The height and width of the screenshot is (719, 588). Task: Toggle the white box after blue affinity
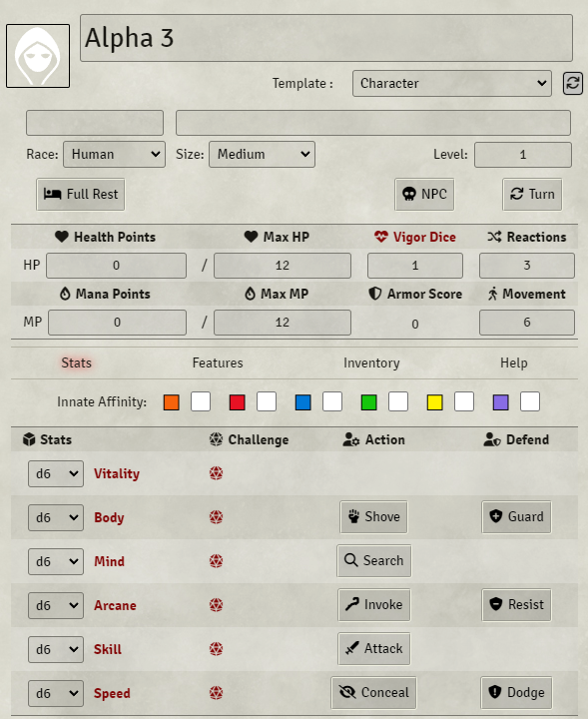[x=332, y=402]
